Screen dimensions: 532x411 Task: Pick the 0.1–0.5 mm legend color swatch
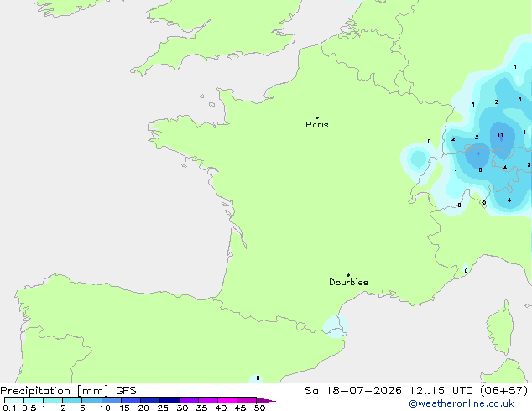14,400
